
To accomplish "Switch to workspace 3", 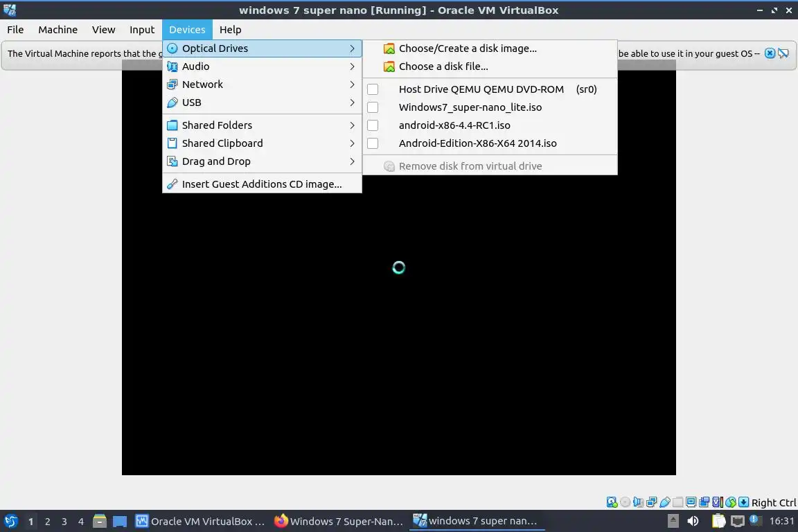I will pyautogui.click(x=64, y=522).
